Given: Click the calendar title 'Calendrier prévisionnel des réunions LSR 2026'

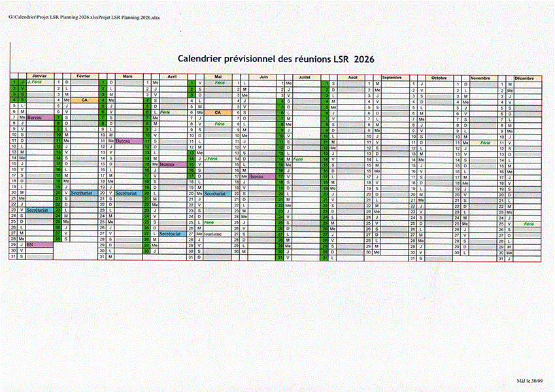Looking at the screenshot, I should point(271,59).
